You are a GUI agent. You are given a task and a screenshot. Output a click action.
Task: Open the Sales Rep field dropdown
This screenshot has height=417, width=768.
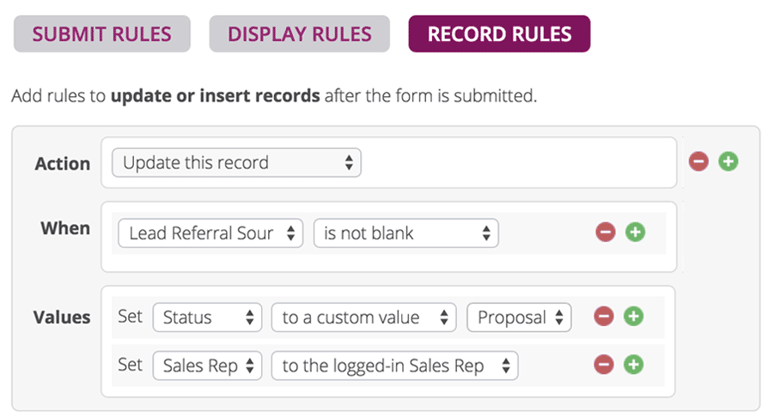pos(207,365)
